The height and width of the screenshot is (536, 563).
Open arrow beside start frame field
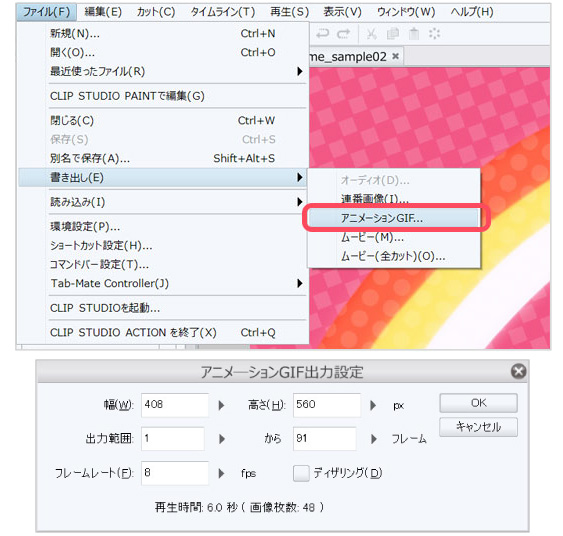pos(222,439)
